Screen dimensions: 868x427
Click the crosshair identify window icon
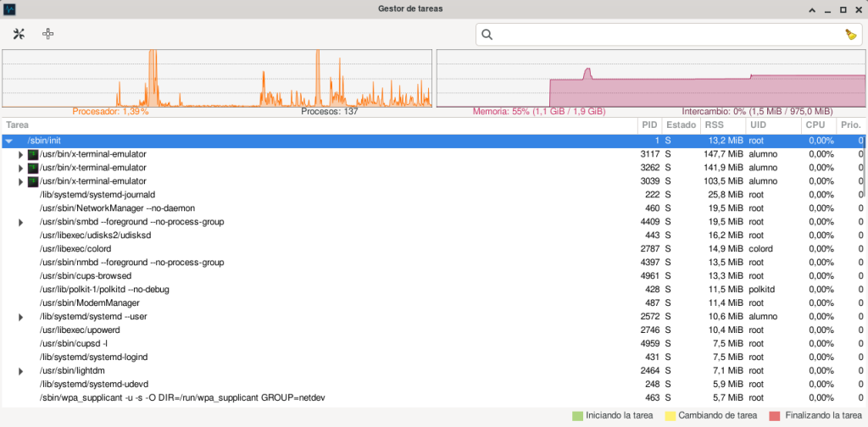point(47,34)
